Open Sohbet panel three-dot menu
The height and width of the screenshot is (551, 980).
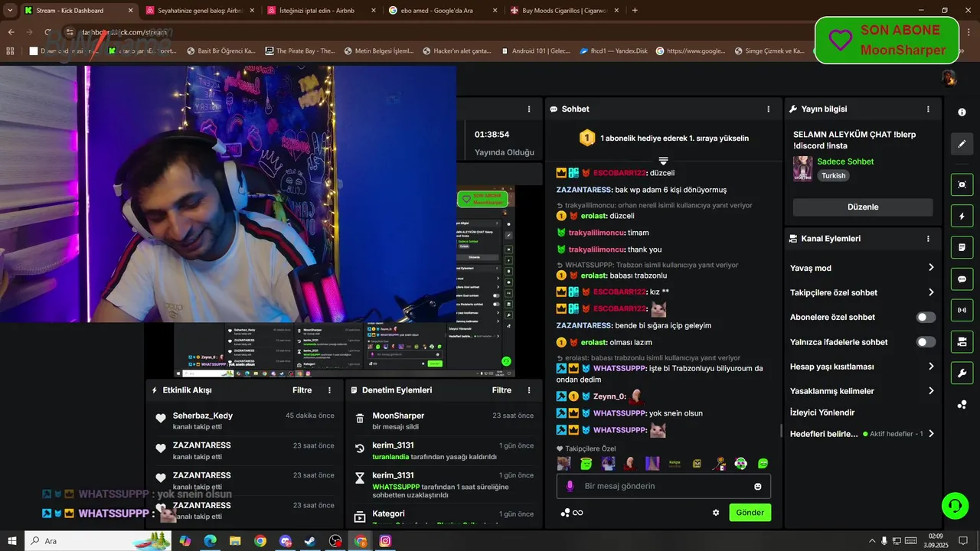click(769, 109)
